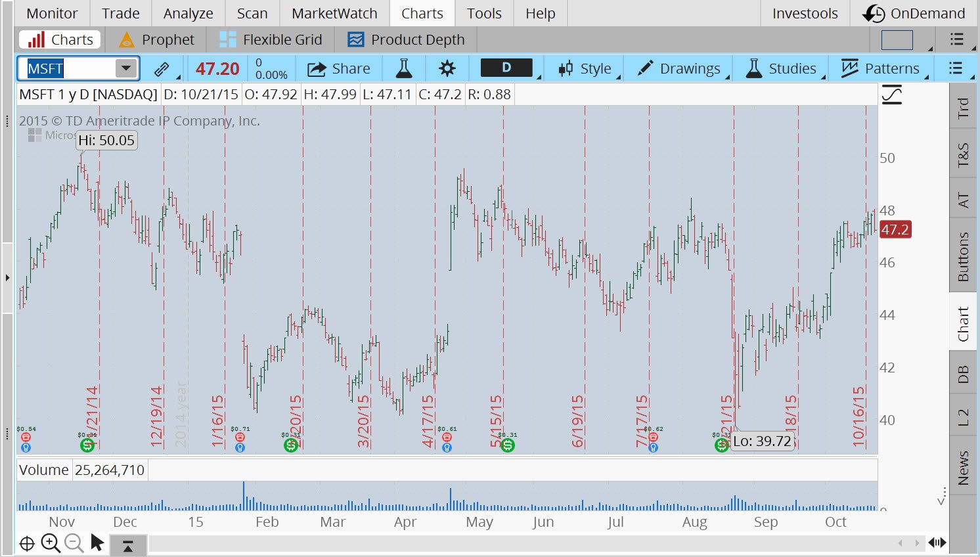Open the Prophet sub-tab
Viewport: 980px width, 557px height.
coord(156,39)
